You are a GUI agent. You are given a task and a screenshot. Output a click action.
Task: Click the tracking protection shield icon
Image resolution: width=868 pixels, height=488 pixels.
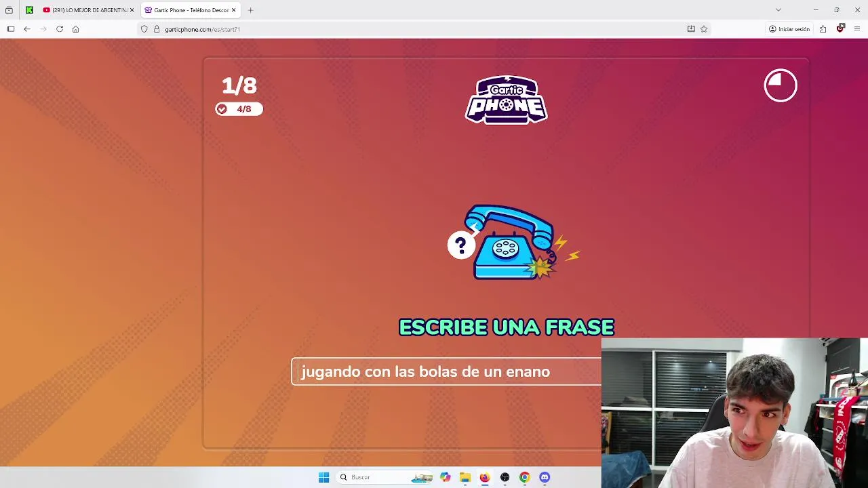(x=144, y=29)
